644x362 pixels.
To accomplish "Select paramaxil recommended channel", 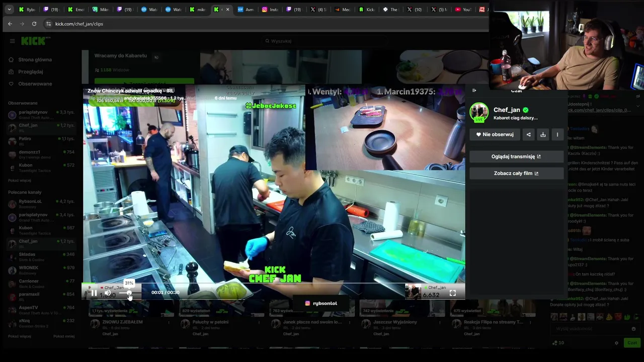I will point(40,296).
